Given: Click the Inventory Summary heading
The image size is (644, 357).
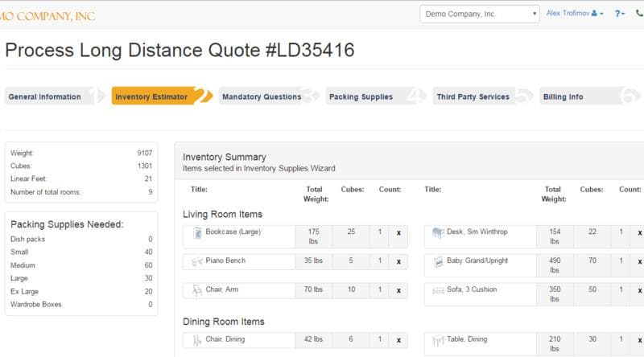Looking at the screenshot, I should click(225, 157).
